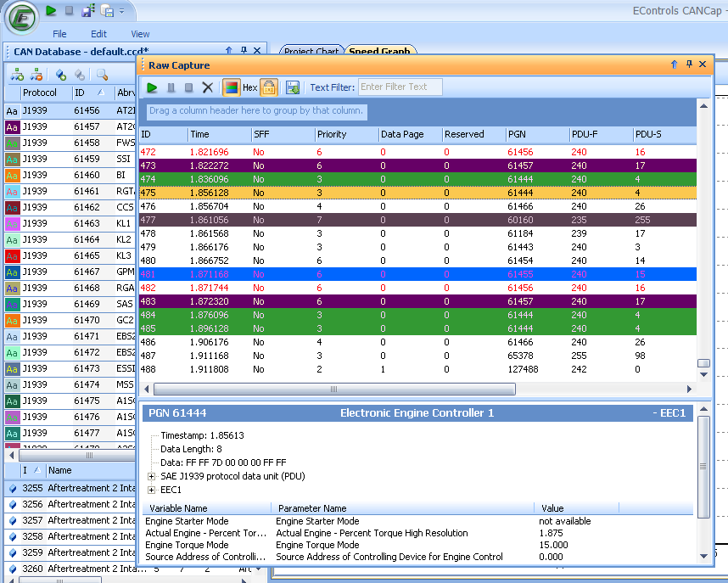This screenshot has height=583, width=728.
Task: Click the Value column header in details pane
Action: 576,508
